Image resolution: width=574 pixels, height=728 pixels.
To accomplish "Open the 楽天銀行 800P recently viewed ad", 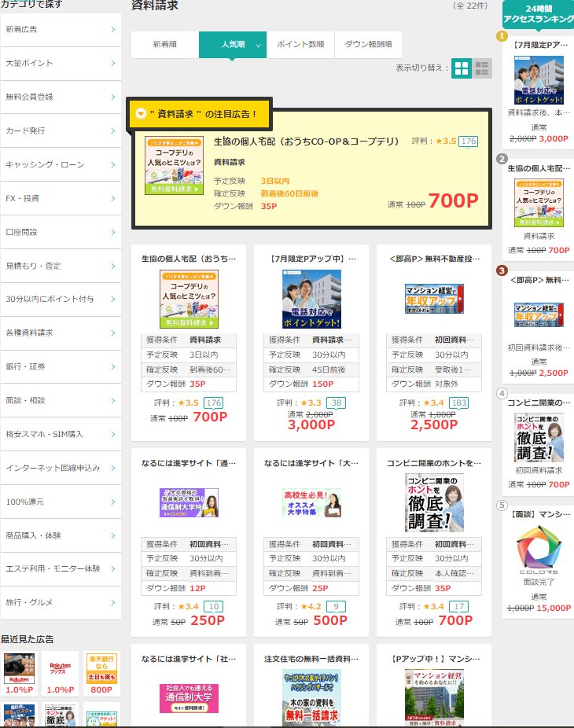I will 101,668.
